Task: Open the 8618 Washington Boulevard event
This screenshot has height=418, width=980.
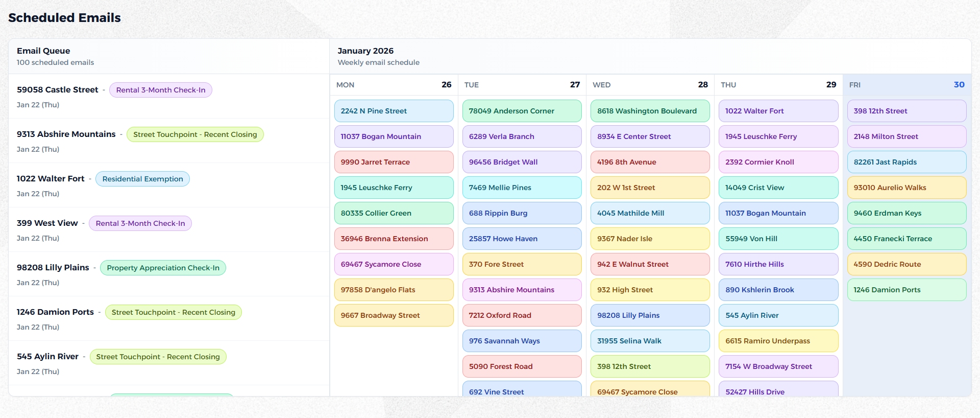Action: pos(650,111)
